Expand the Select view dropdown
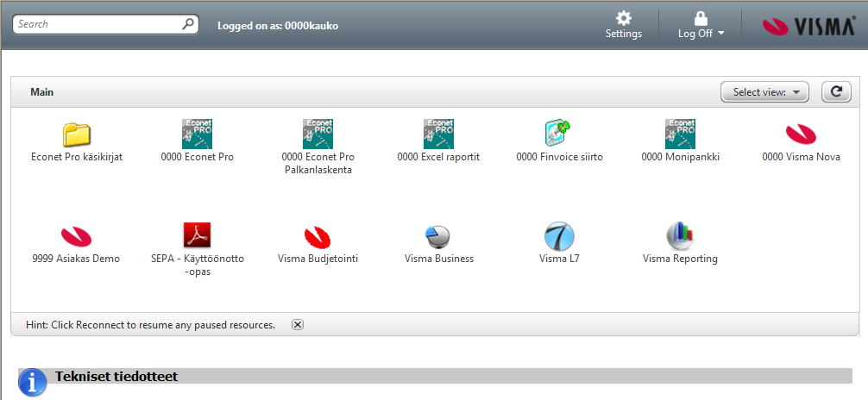Screen dimensions: 868x400 (x=764, y=92)
